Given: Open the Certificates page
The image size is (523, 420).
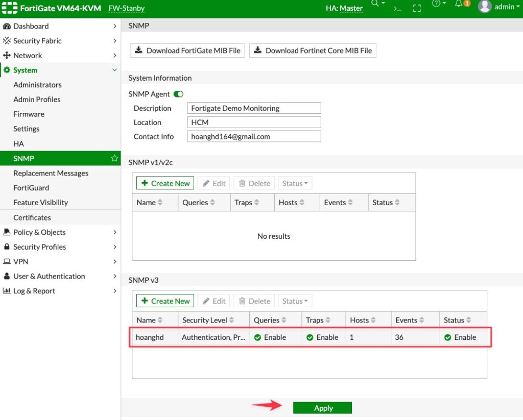Looking at the screenshot, I should tap(32, 217).
